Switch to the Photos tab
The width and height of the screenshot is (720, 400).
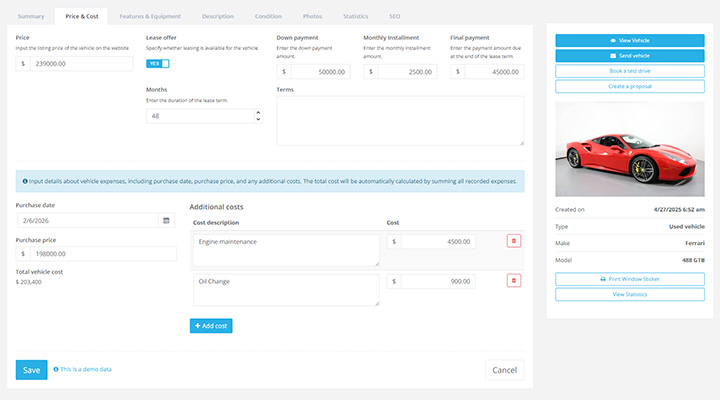click(312, 16)
